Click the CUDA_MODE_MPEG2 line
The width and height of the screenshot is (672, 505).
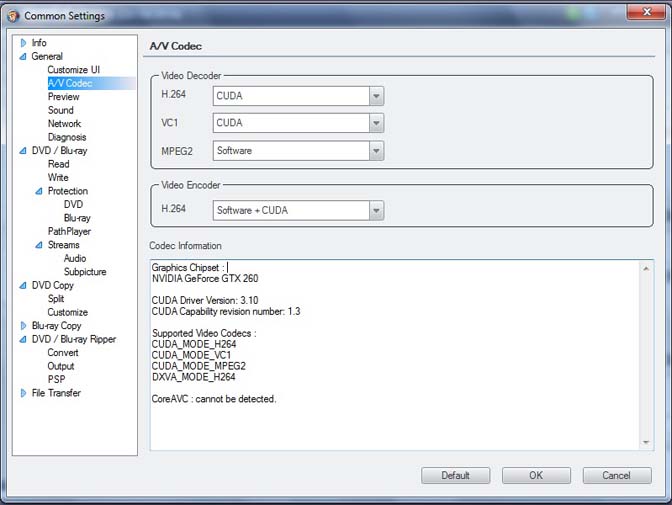click(199, 366)
